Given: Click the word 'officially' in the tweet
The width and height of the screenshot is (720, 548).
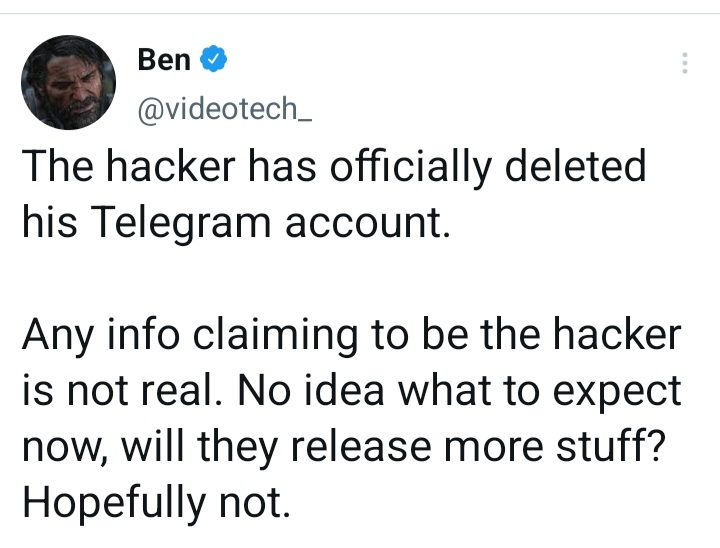Looking at the screenshot, I should (411, 168).
